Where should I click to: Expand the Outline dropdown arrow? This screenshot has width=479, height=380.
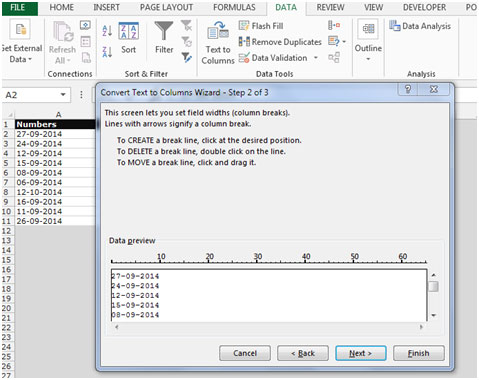(x=368, y=59)
